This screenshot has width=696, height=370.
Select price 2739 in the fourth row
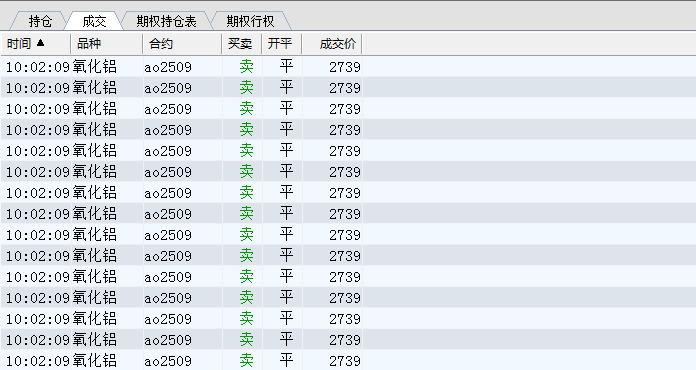tap(345, 130)
